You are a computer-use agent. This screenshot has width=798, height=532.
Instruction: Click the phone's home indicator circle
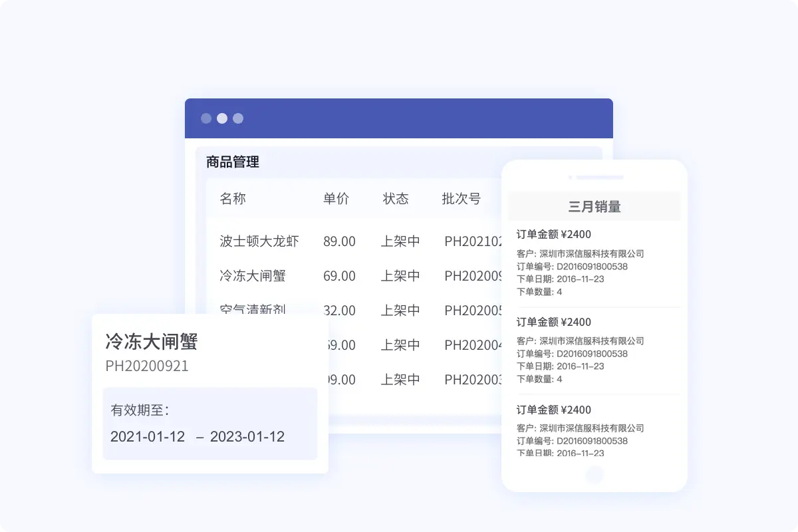pyautogui.click(x=594, y=475)
